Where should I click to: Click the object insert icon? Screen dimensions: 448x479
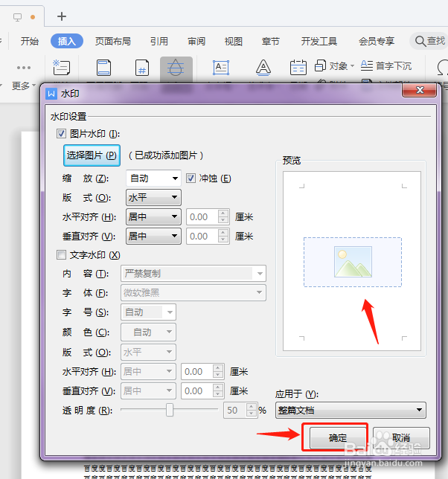pyautogui.click(x=320, y=65)
